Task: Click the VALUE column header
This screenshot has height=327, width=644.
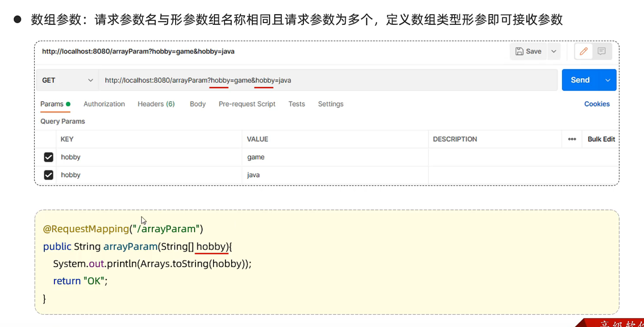Action: (257, 139)
